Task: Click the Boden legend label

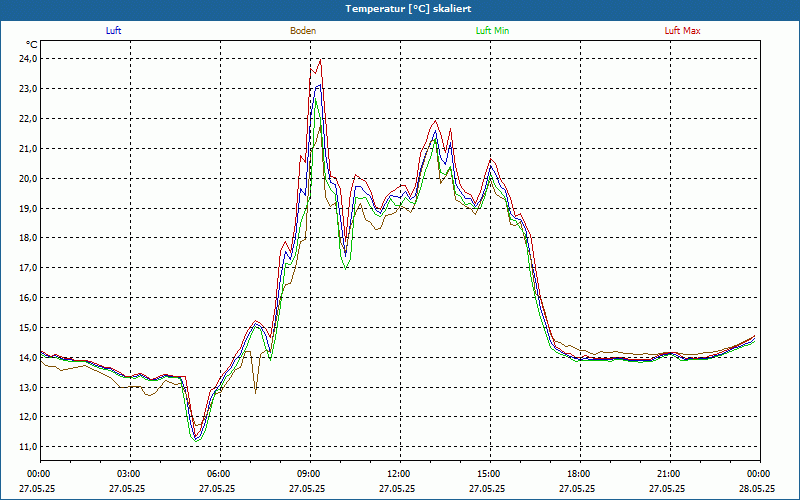Action: [x=303, y=31]
